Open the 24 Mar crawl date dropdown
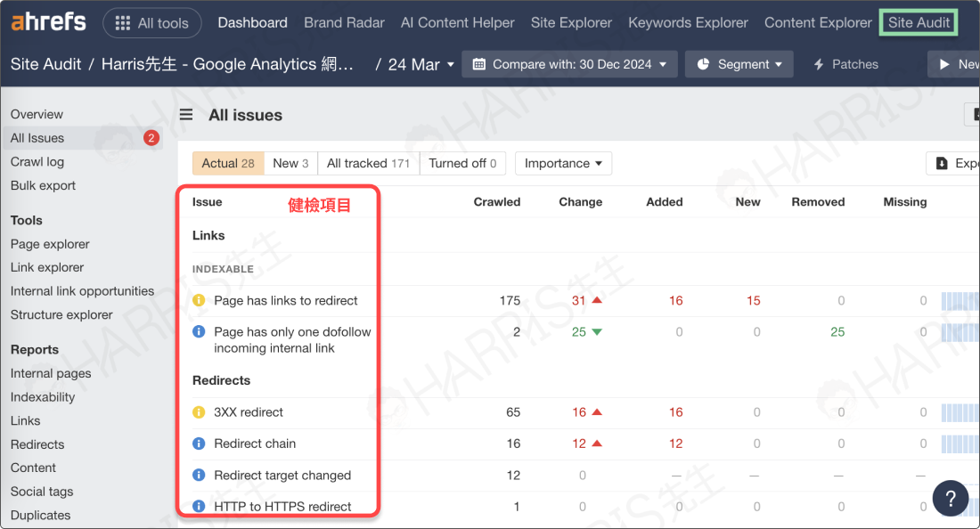Screen dimensions: 980x529 (421, 64)
